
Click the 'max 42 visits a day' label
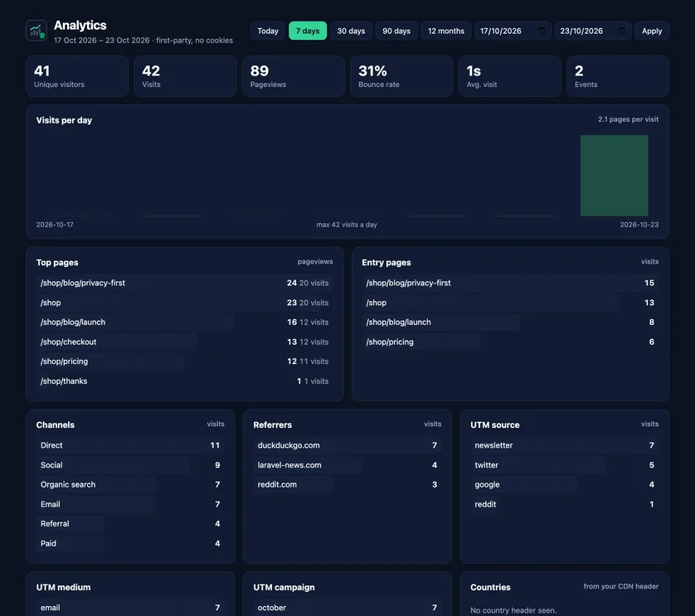click(347, 225)
